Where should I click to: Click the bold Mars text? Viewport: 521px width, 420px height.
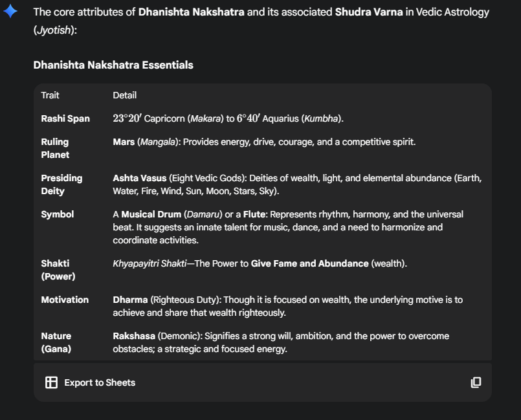pyautogui.click(x=124, y=142)
